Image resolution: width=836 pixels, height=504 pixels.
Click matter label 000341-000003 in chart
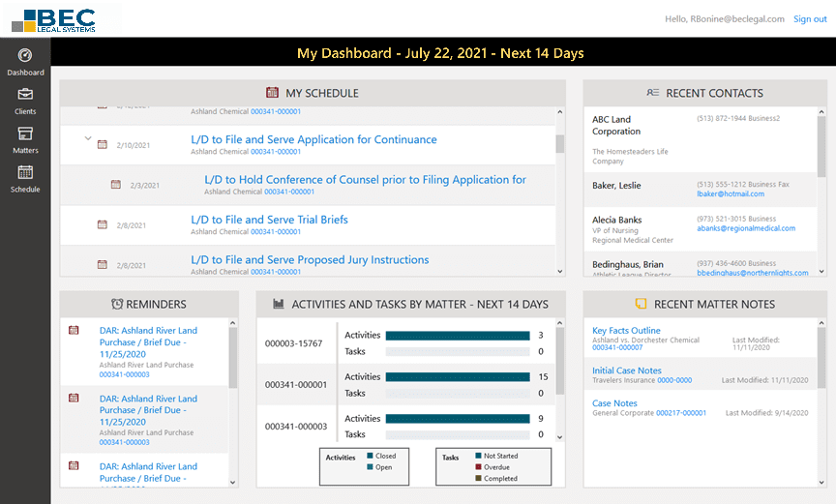tap(295, 427)
